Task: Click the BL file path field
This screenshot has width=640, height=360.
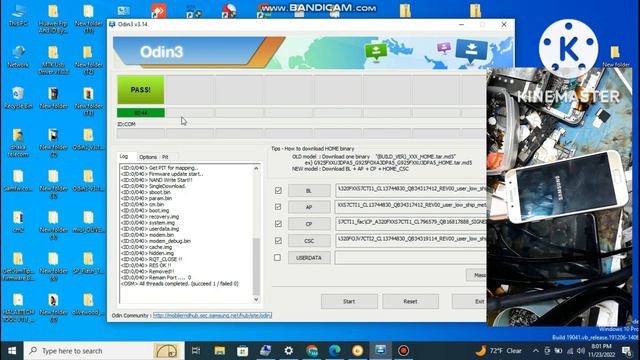Action: coord(411,190)
